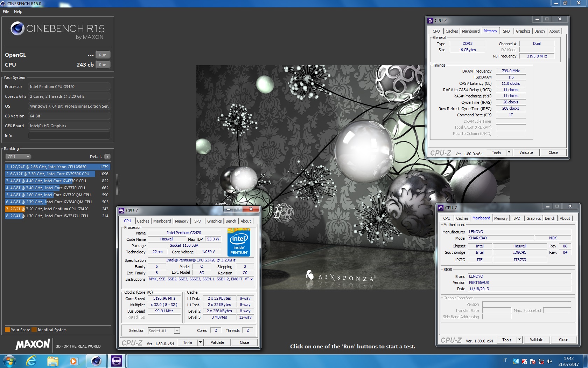
Task: Select ranking row Intel Pentium CPU G3420
Action: [x=58, y=209]
